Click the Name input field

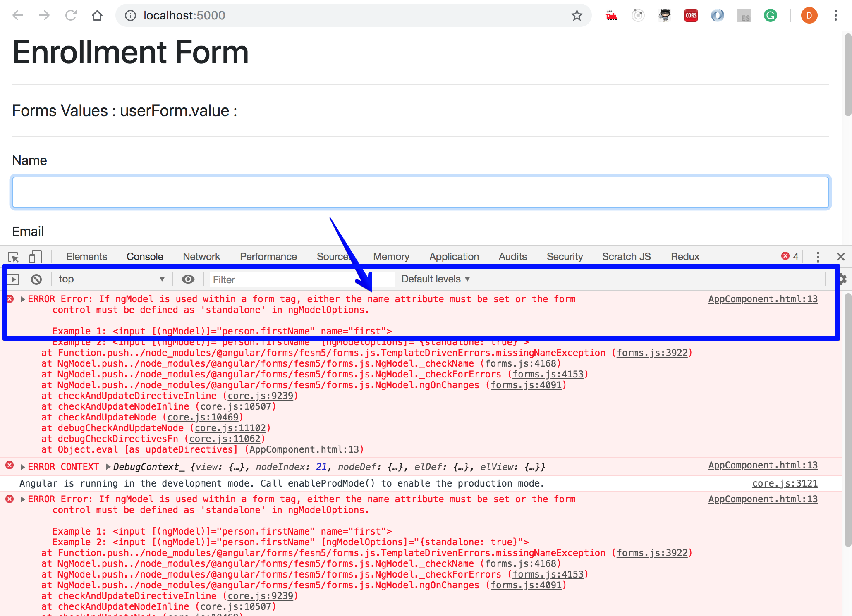[x=420, y=192]
